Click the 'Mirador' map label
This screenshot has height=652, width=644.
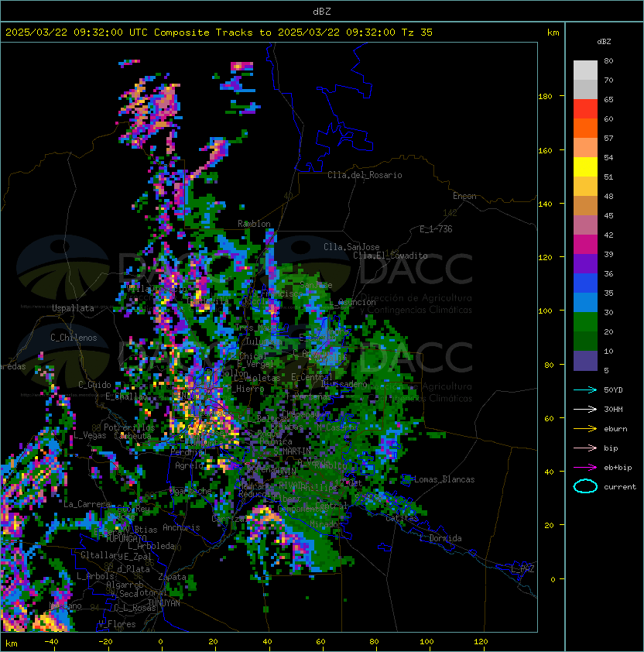tap(327, 524)
